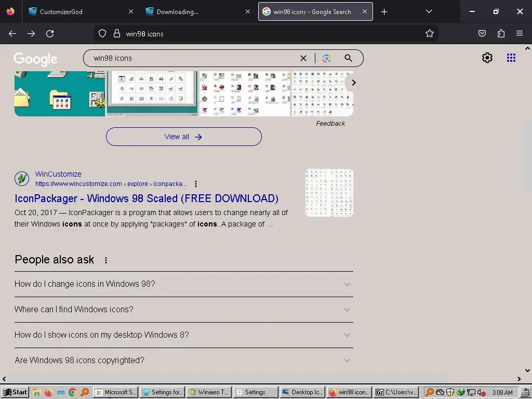Click the 3:08 AM system clock

pos(502,393)
